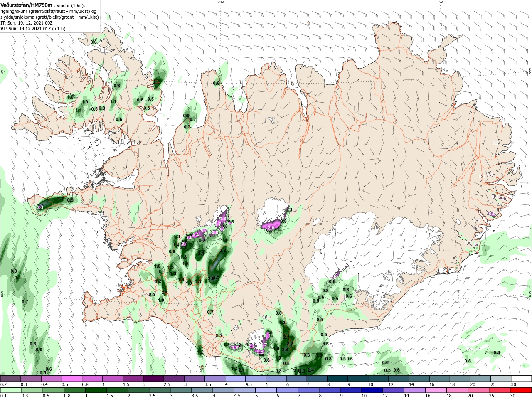Click the rain legend swatch between 0.3 and 0.5

coord(31,390)
